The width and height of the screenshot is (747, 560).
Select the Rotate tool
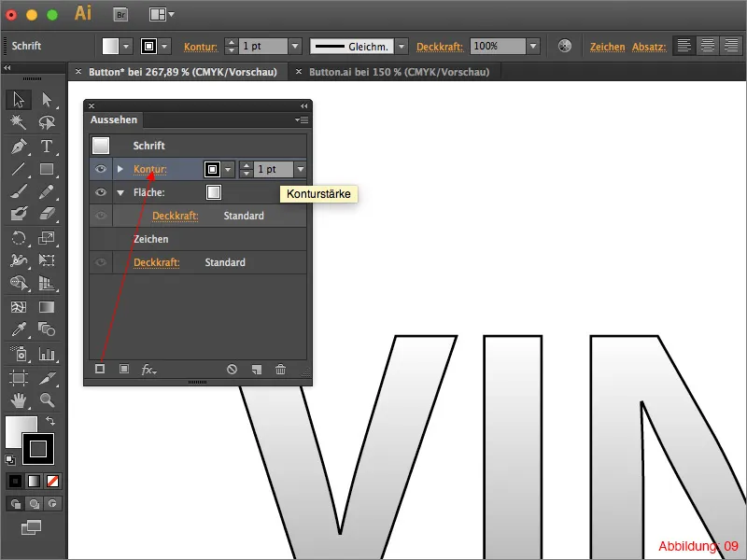point(19,238)
